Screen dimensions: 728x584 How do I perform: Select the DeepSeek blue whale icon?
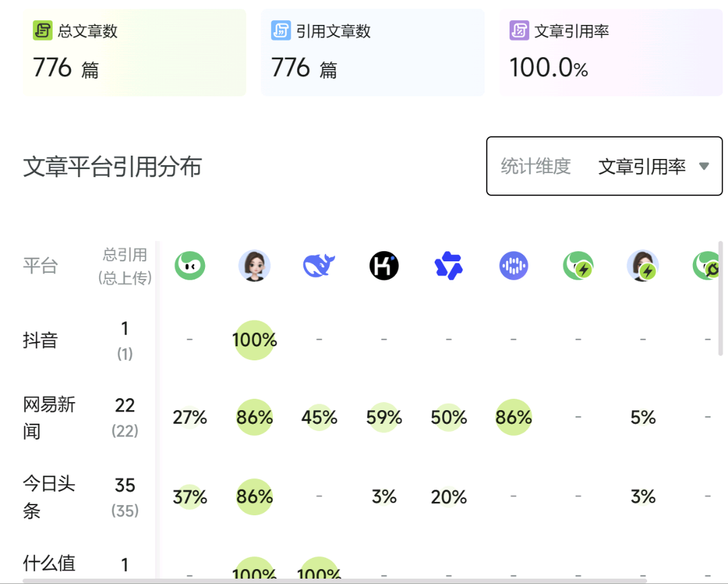coord(319,266)
